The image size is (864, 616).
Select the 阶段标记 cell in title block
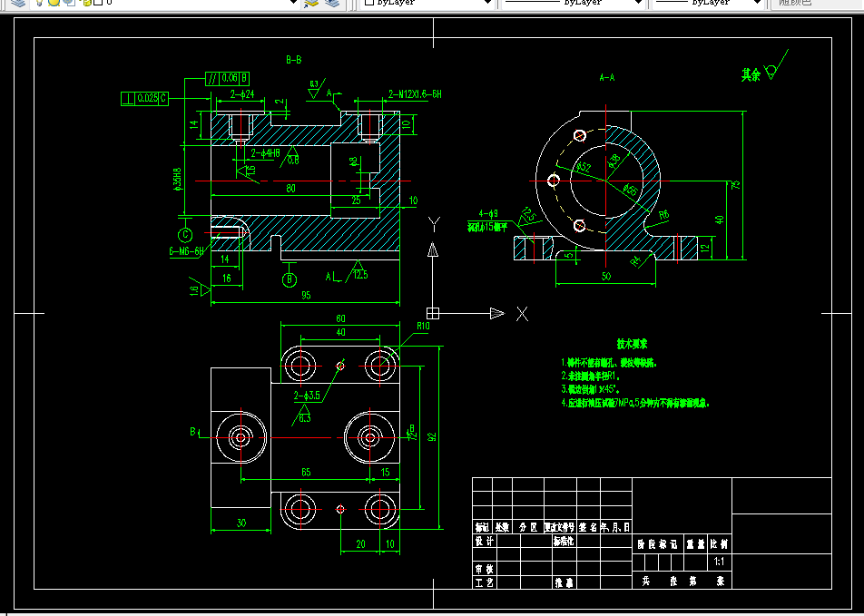click(657, 544)
